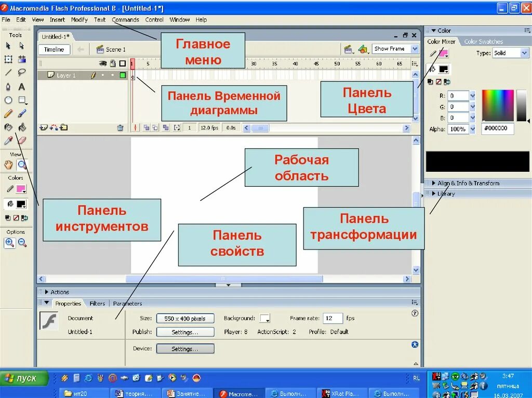Image resolution: width=532 pixels, height=398 pixels.
Task: Select the Eyedropper tool
Action: [x=8, y=140]
